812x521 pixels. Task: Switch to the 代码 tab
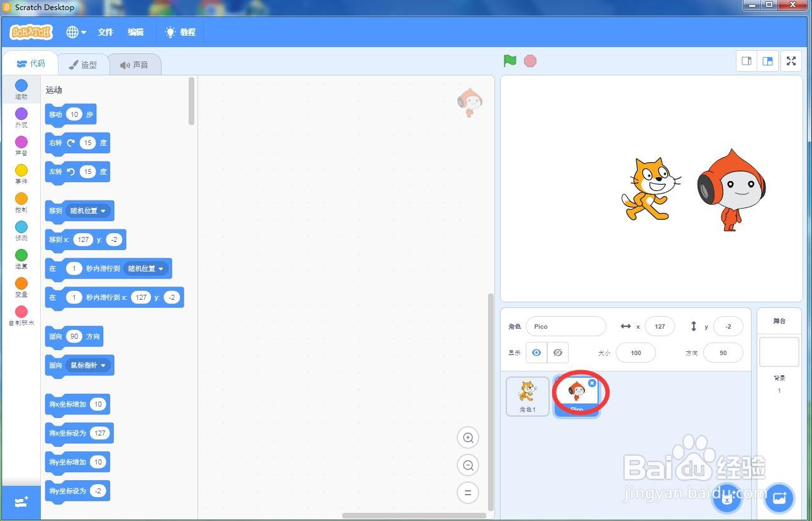click(x=31, y=63)
